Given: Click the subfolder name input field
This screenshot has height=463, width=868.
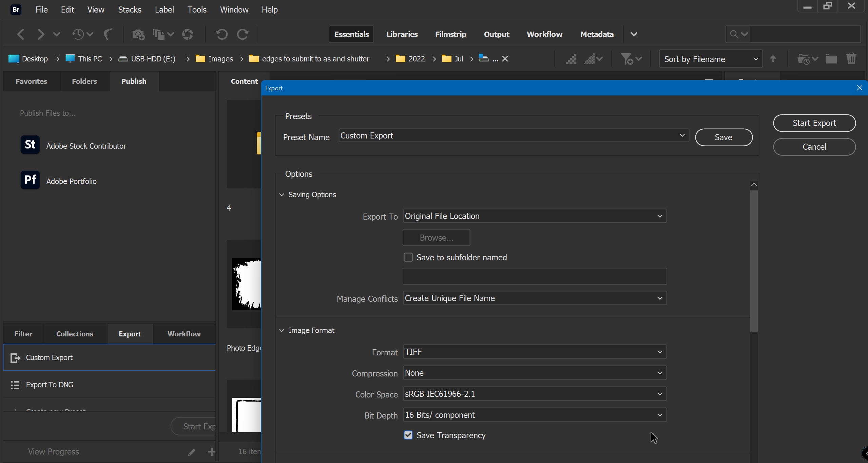Looking at the screenshot, I should click(x=534, y=277).
